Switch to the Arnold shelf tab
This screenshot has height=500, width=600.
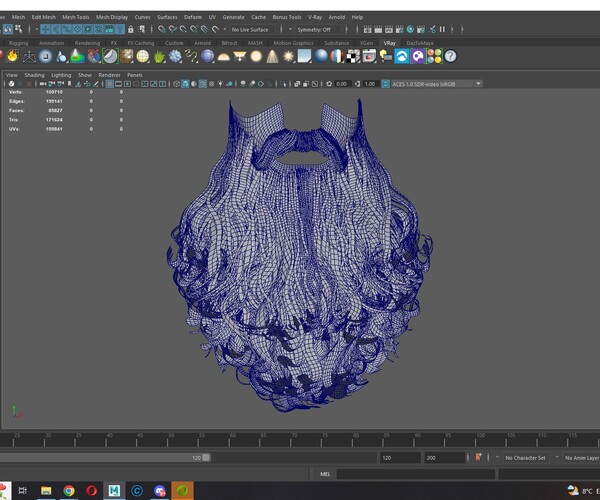coord(202,43)
